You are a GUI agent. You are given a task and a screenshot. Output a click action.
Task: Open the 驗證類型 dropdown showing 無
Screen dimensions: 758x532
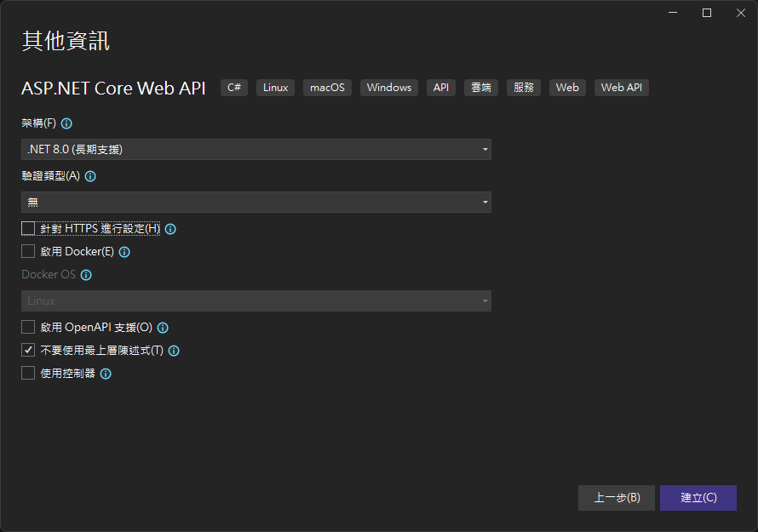[256, 202]
